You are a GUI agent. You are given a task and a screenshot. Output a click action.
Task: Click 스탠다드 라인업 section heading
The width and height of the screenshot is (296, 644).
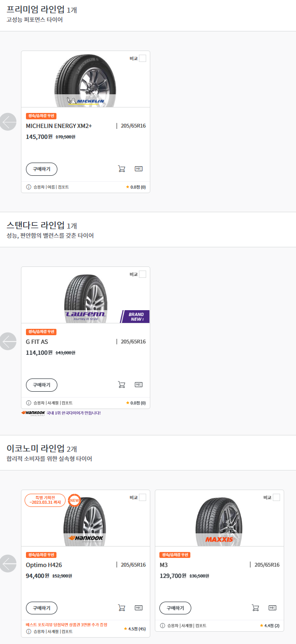[x=36, y=225]
